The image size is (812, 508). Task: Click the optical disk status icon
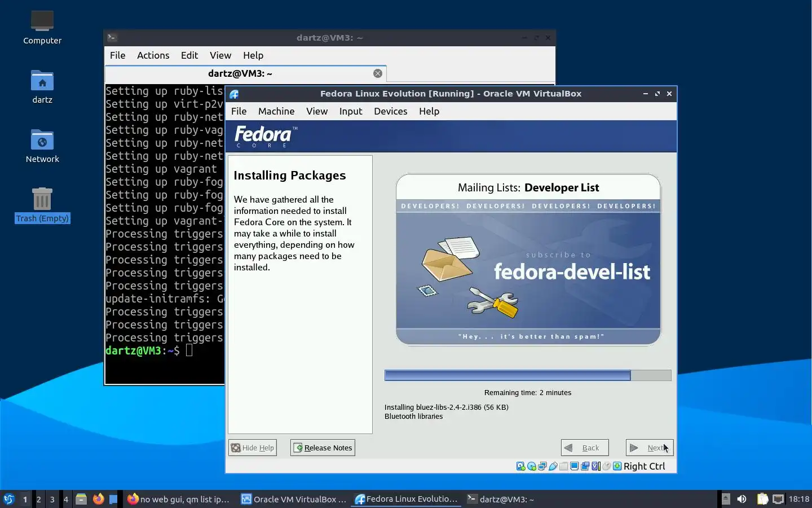click(x=532, y=466)
